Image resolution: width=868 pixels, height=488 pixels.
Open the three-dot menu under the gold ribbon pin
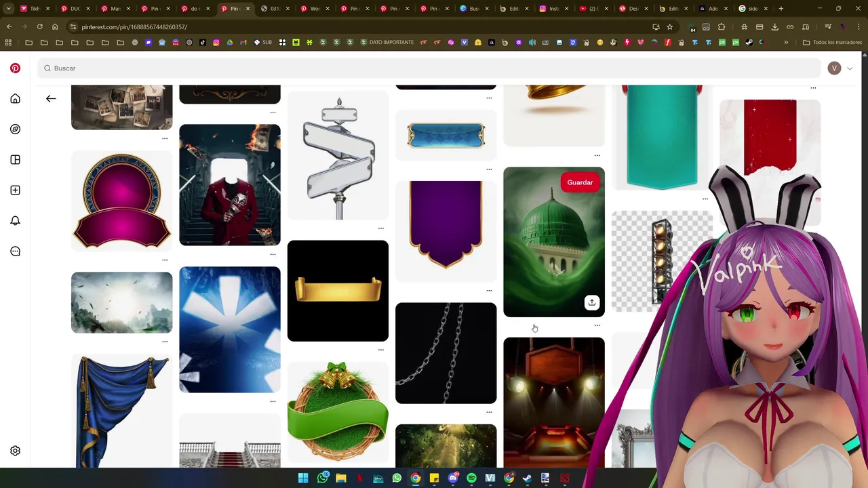tap(381, 350)
